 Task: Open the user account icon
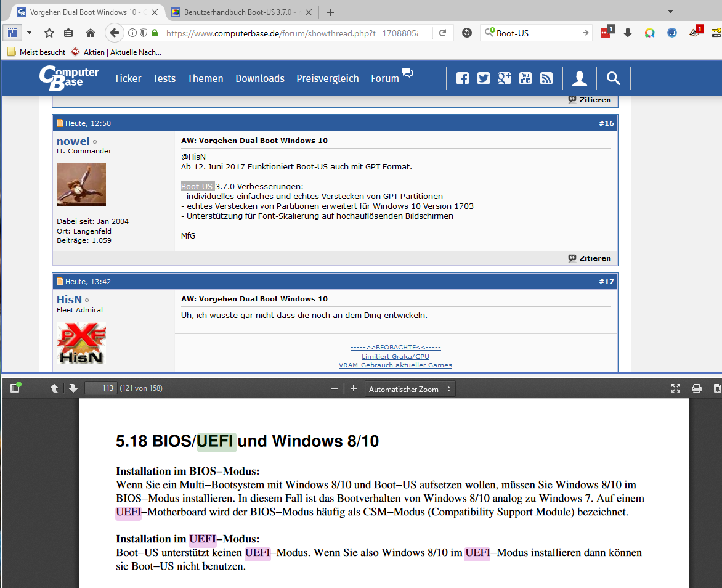(579, 78)
